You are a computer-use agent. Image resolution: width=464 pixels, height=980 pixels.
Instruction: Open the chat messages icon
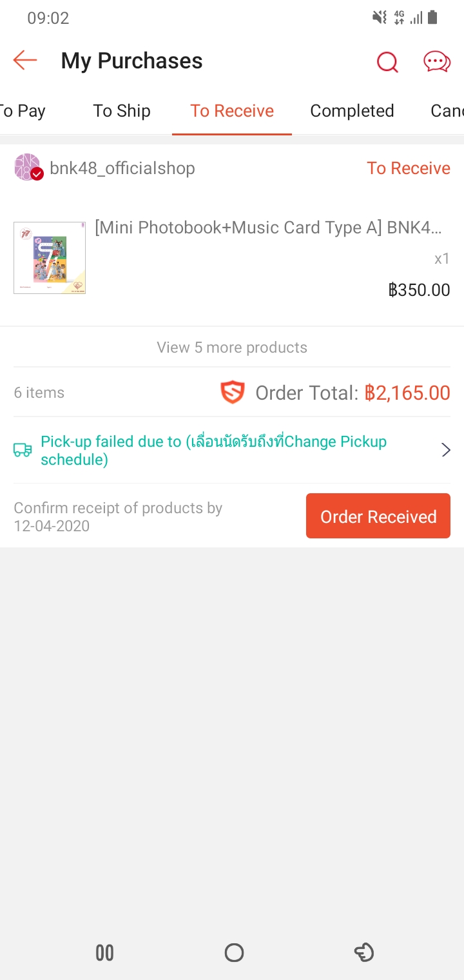coord(436,62)
